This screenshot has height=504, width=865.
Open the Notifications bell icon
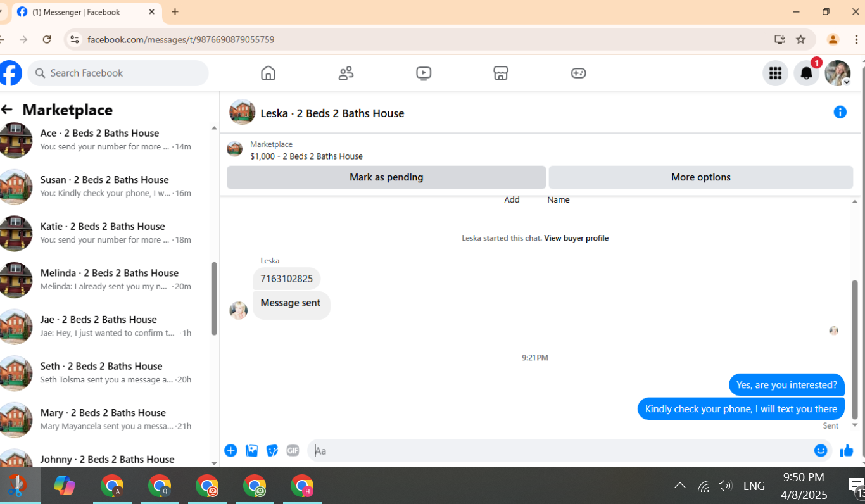pyautogui.click(x=806, y=73)
